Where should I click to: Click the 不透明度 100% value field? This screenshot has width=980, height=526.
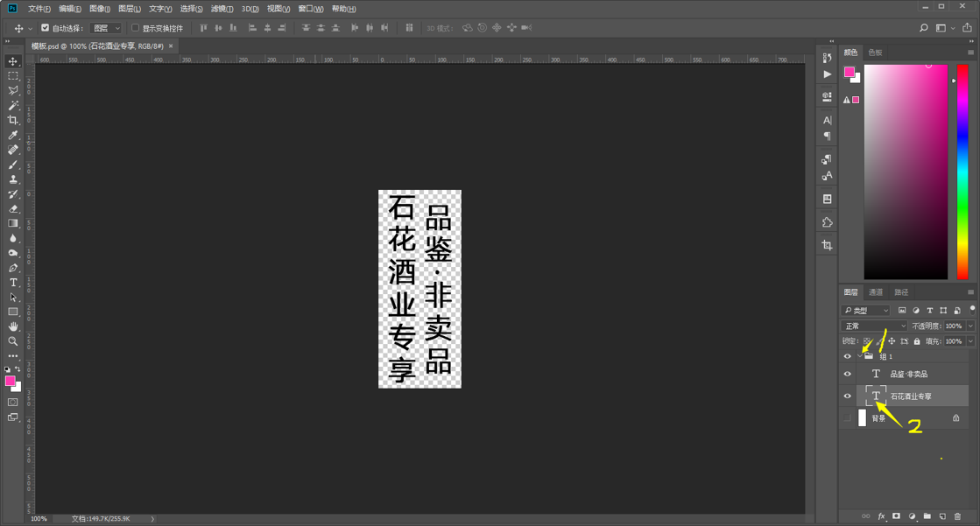pos(954,326)
